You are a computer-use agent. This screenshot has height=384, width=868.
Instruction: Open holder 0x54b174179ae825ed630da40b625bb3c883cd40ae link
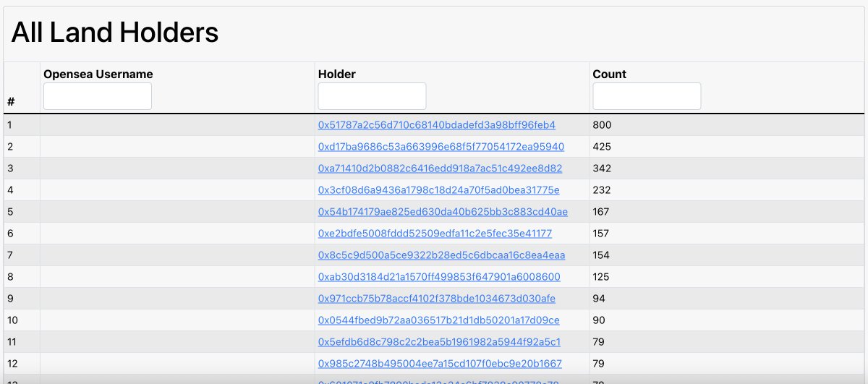pos(443,212)
